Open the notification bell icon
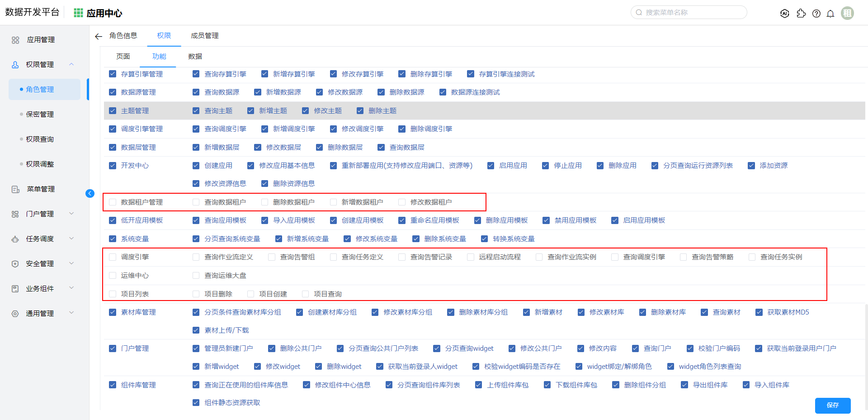The width and height of the screenshot is (868, 420). click(x=830, y=14)
